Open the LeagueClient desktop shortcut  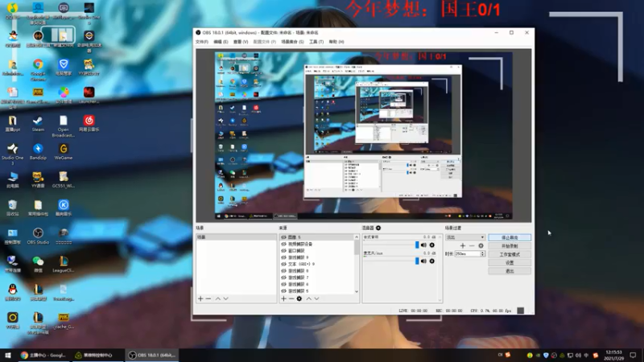(x=64, y=264)
